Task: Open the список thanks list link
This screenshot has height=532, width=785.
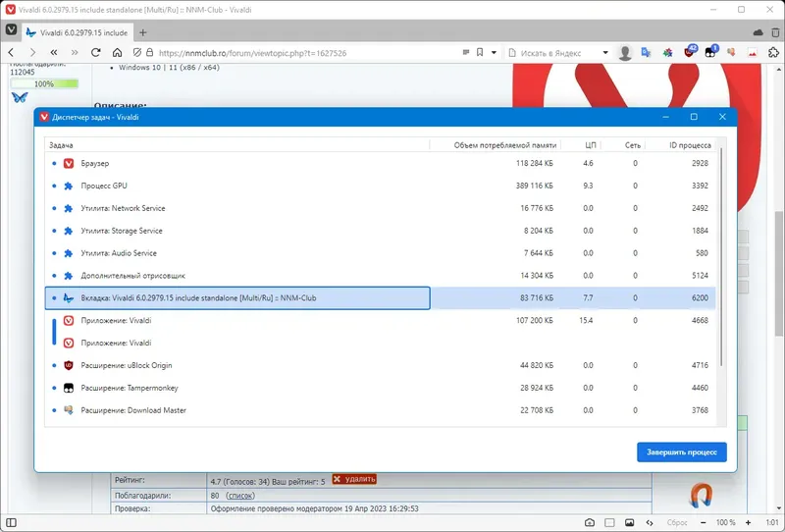Action: coord(240,496)
